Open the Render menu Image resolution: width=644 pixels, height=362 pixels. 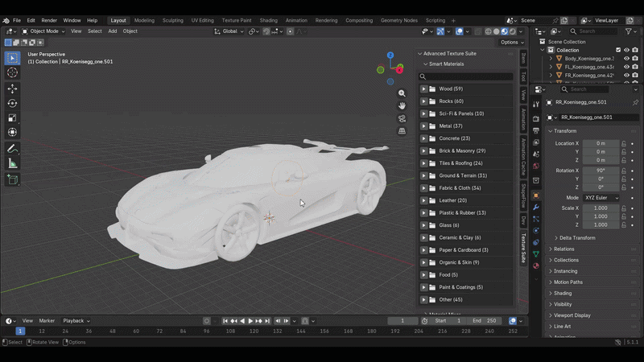49,21
